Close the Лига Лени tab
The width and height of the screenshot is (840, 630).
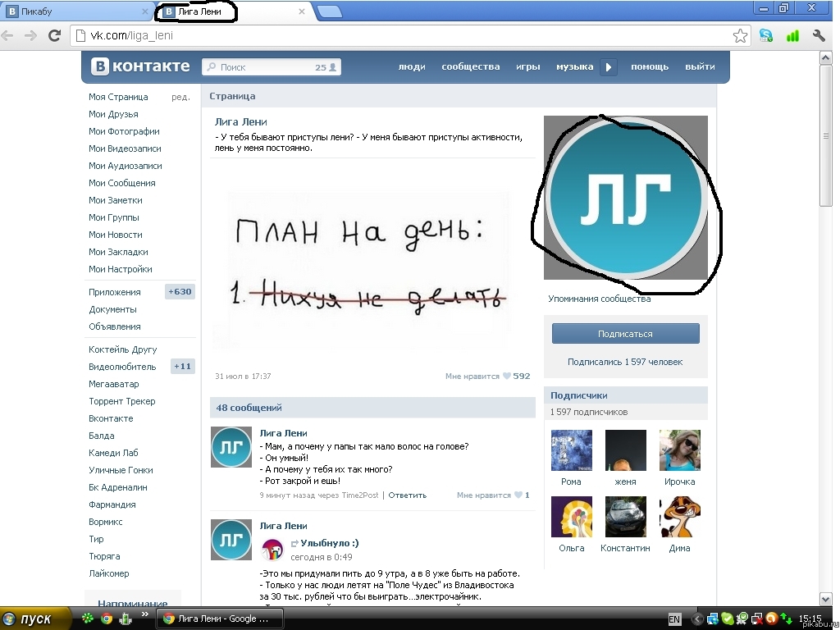tap(302, 11)
